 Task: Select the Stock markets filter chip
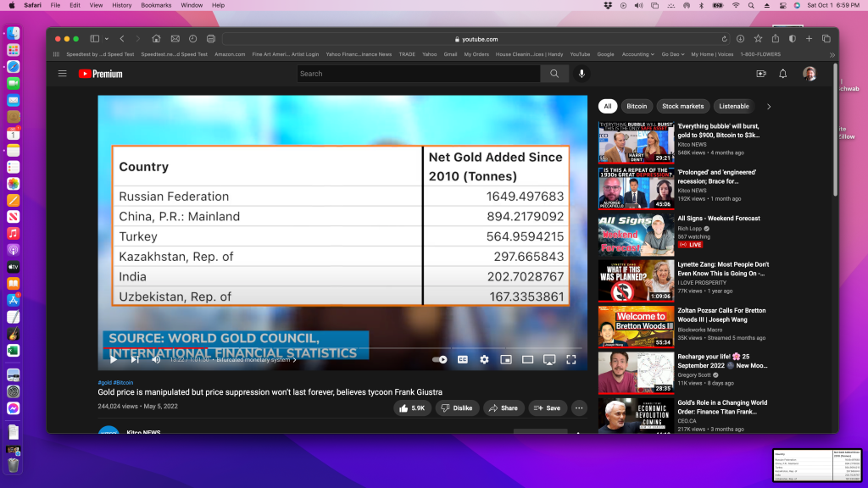[682, 107]
